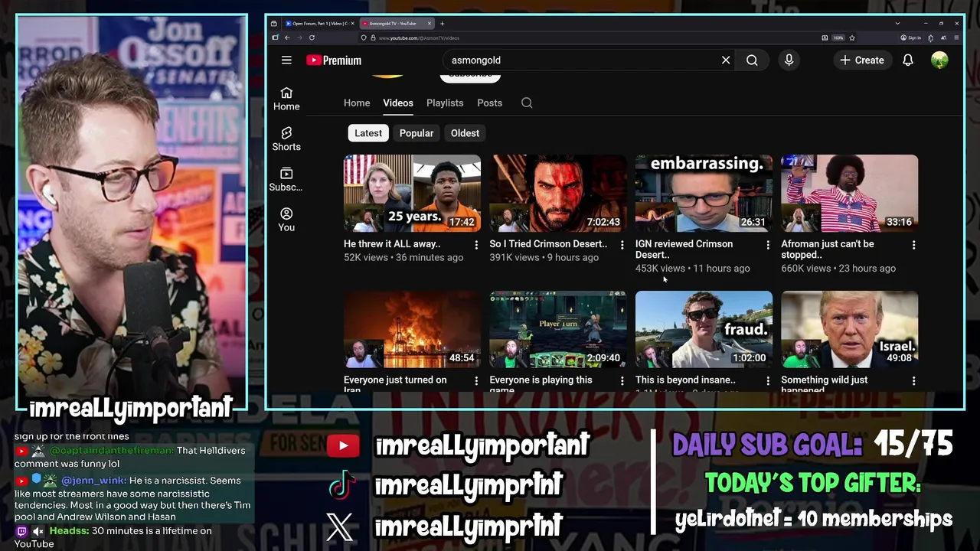Open options for 'He threw it ALL away'

pyautogui.click(x=476, y=245)
